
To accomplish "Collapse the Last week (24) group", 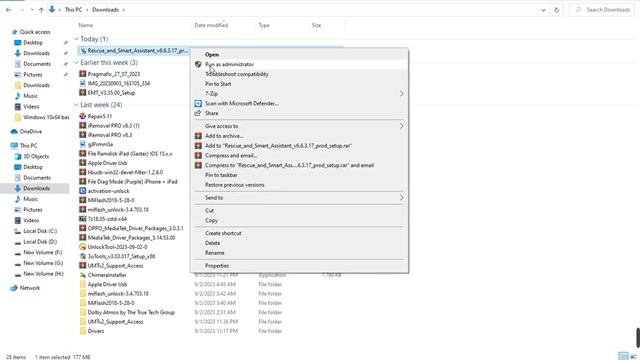I will click(x=76, y=105).
